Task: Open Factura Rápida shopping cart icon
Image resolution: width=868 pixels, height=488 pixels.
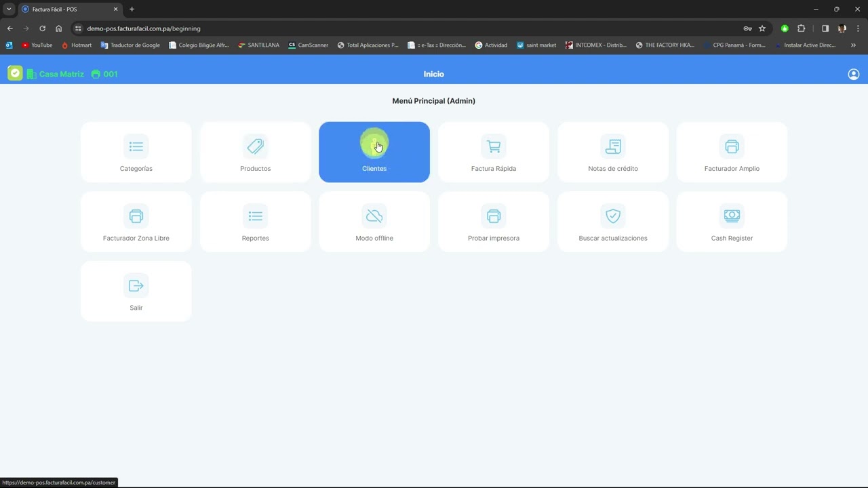Action: click(494, 146)
